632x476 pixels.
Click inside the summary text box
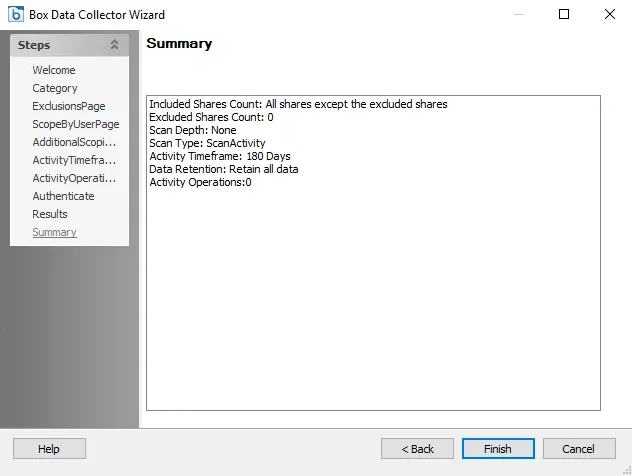373,253
